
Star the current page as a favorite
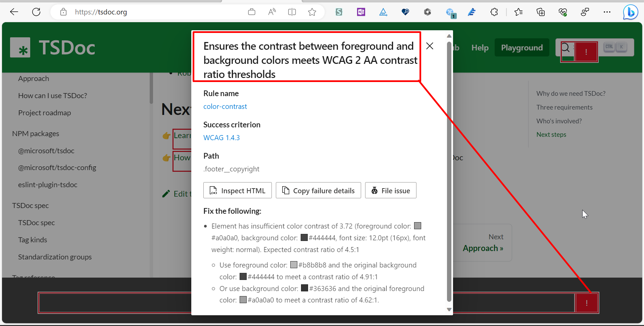[x=312, y=12]
